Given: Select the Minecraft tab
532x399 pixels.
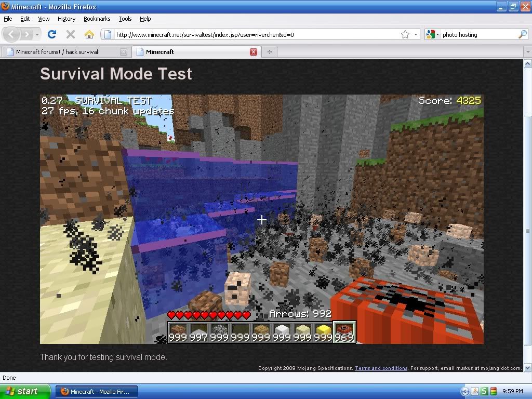Looking at the screenshot, I should coord(196,52).
